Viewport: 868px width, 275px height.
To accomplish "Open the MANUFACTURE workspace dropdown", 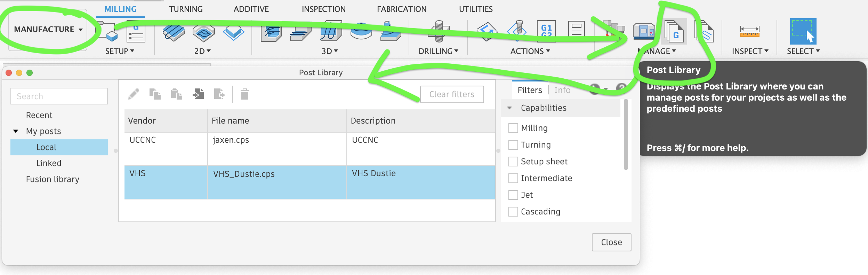I will 48,30.
